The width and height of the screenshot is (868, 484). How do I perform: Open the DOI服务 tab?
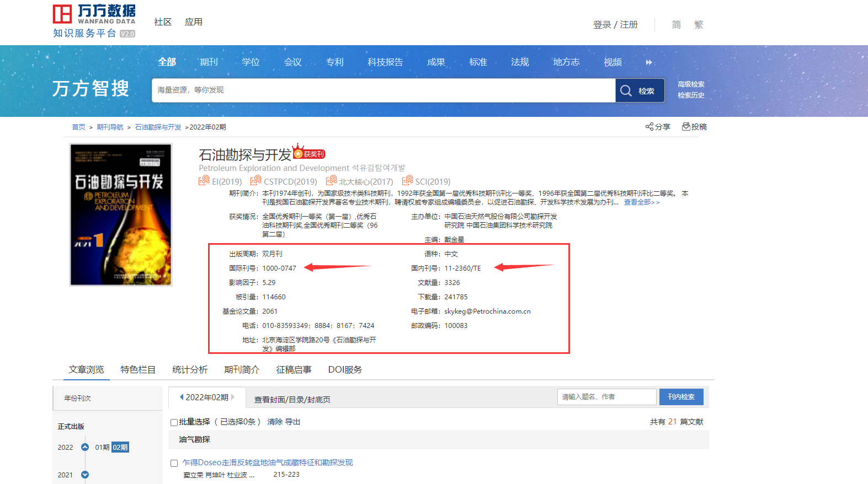[x=345, y=369]
